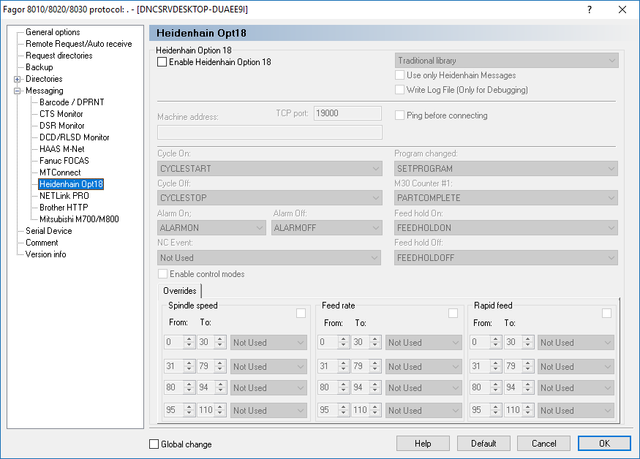Open the Traditional library dropdown
The width and height of the screenshot is (640, 459).
point(507,60)
